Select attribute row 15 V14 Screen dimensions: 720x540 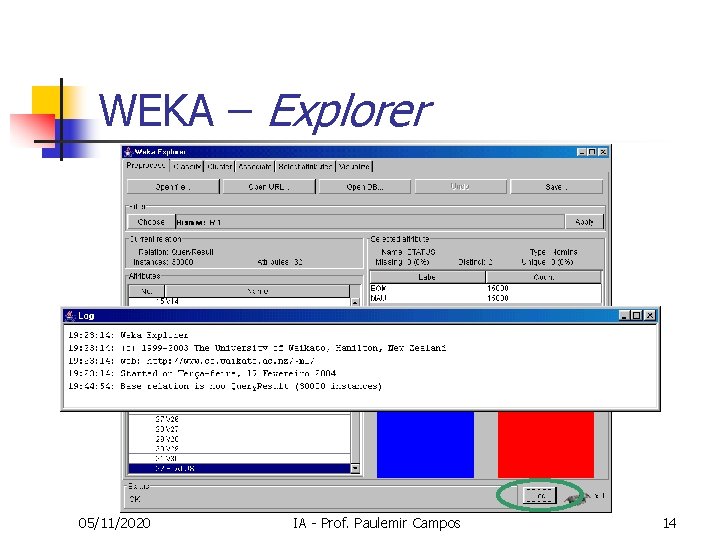pos(240,302)
